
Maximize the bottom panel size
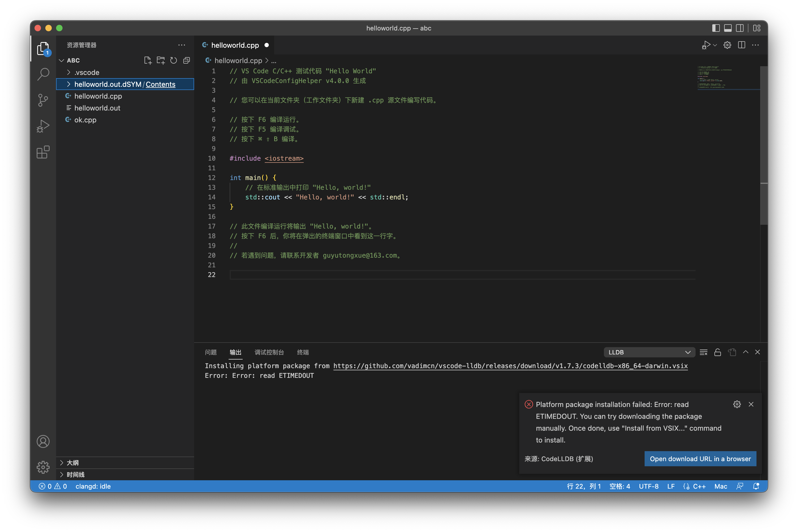click(x=745, y=352)
